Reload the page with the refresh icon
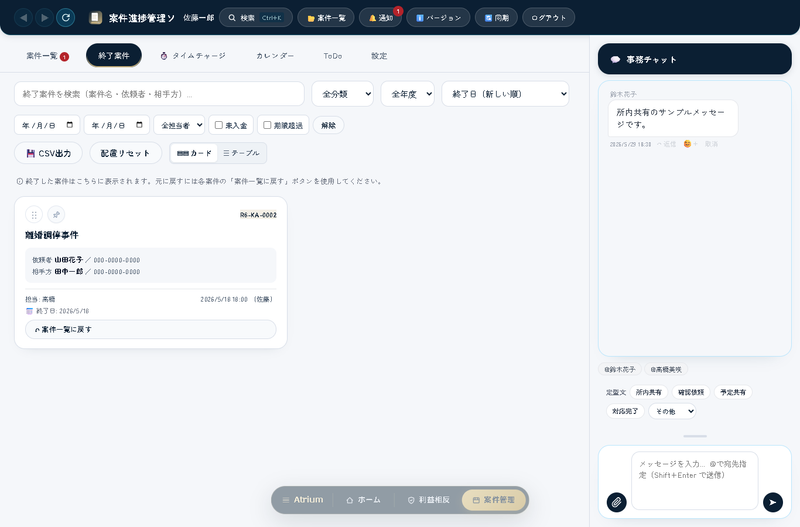 pyautogui.click(x=66, y=18)
